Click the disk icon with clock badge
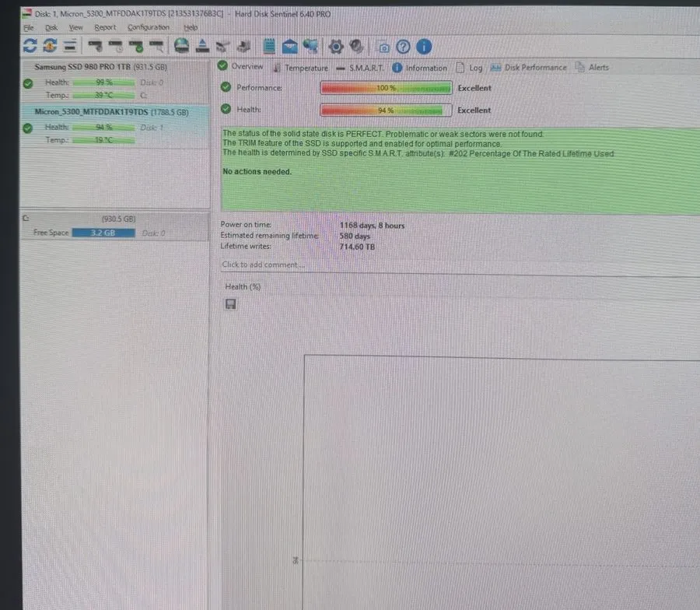700x610 pixels. click(116, 46)
